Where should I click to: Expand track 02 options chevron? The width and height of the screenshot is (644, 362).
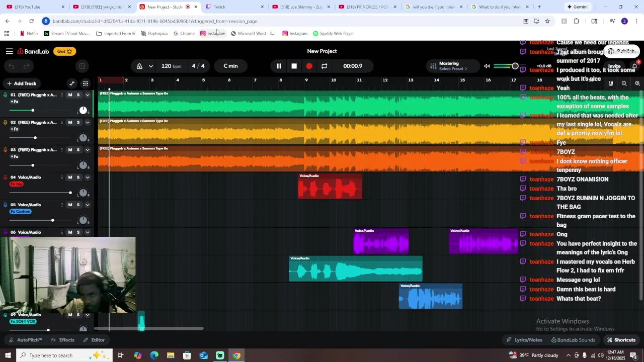click(87, 122)
